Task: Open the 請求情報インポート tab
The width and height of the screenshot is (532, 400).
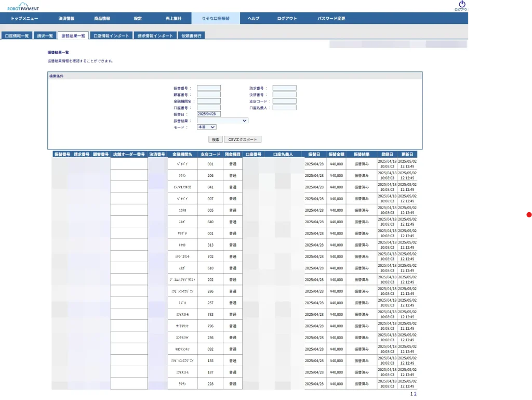Action: tap(155, 36)
